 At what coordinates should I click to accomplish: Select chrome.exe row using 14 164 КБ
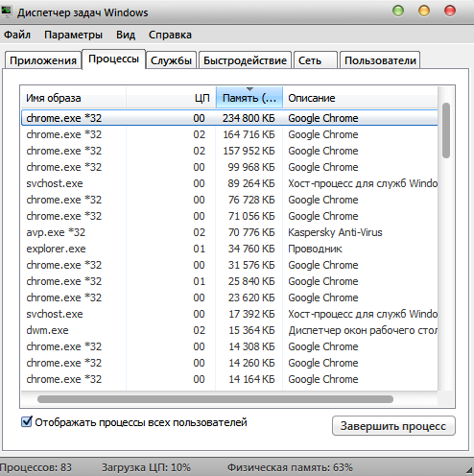pos(229,379)
